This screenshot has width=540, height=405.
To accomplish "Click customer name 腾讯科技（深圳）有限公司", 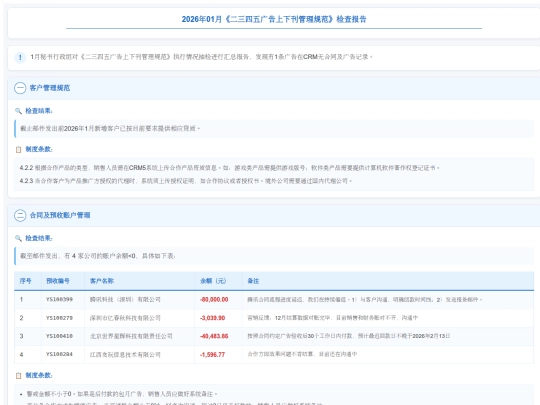I will click(x=125, y=300).
